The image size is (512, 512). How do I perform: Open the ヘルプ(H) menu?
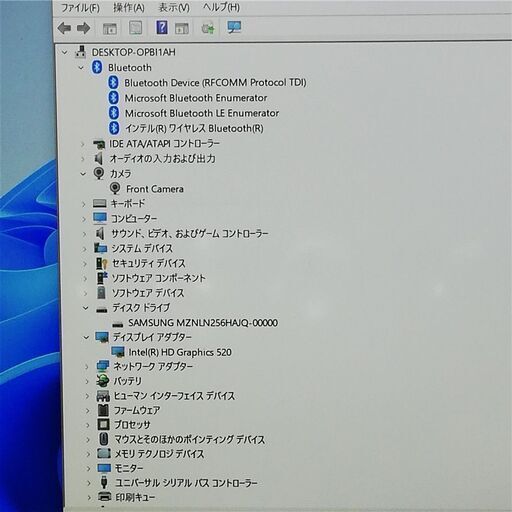point(221,7)
